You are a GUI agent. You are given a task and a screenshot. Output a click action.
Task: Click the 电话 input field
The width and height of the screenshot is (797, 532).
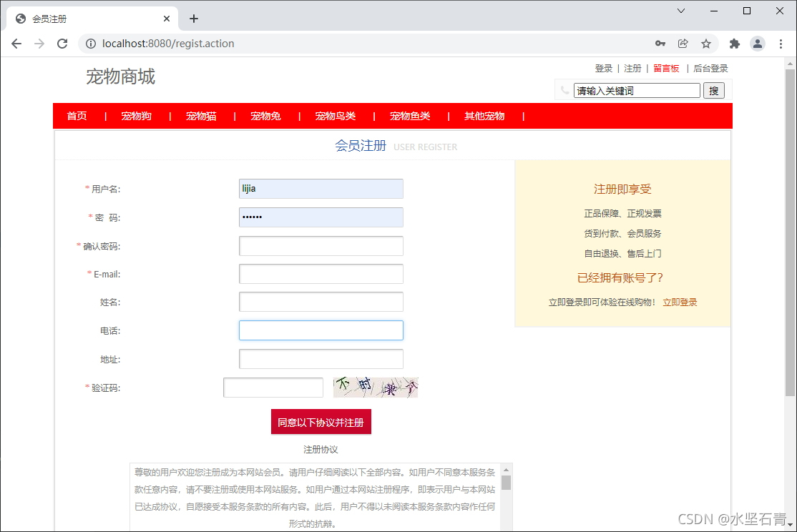[x=321, y=330]
